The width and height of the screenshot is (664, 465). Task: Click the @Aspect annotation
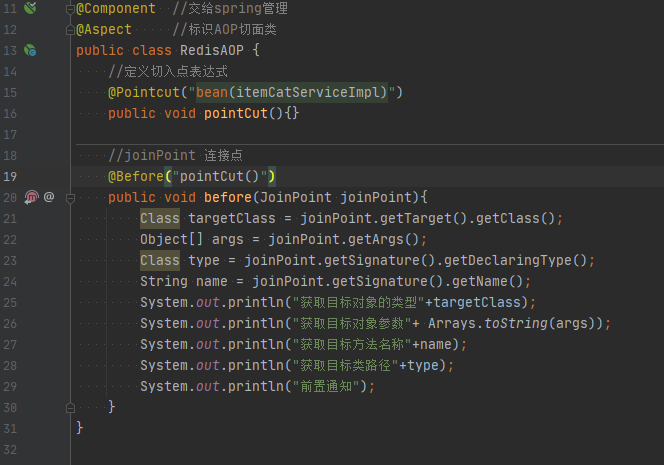coord(104,30)
